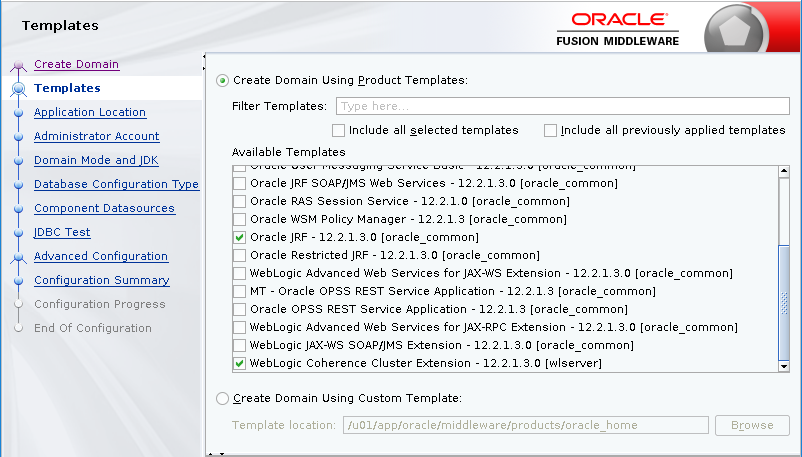Screen dimensions: 802x457
Task: Go to Component Datasources step
Action: click(x=104, y=208)
